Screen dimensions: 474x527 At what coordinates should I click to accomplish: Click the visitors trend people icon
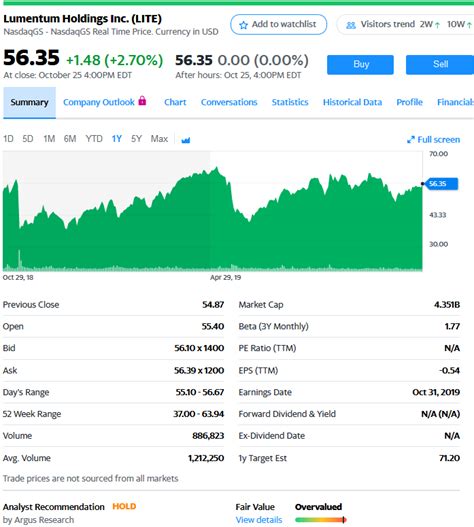[x=351, y=25]
